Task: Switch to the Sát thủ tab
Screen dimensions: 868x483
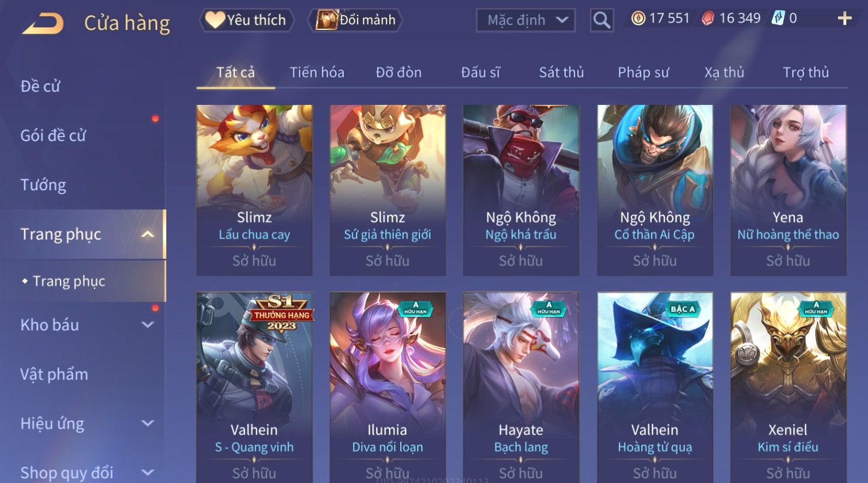Action: click(x=561, y=73)
